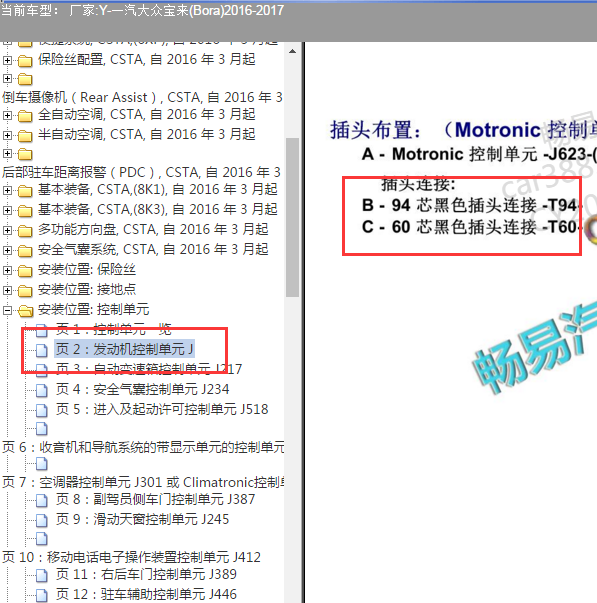Click the tree panel scrollbar thumb

pyautogui.click(x=292, y=217)
